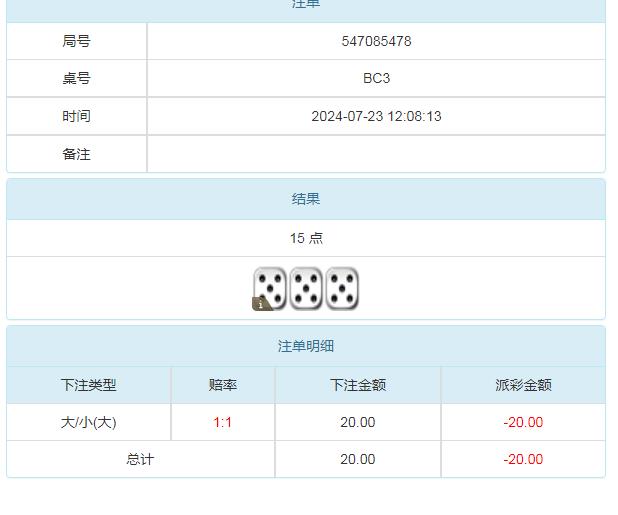Click the 总计 total row label

click(141, 459)
